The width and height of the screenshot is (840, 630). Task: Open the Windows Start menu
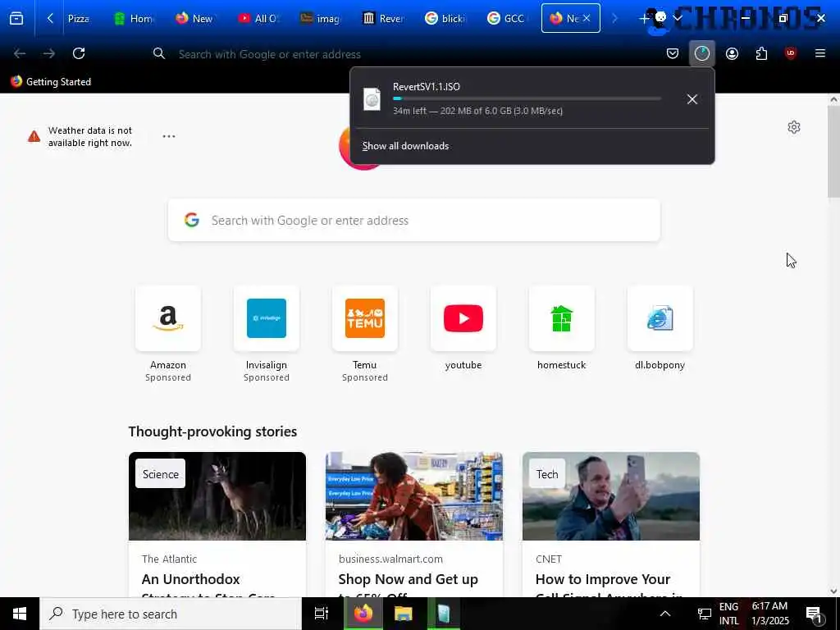[20, 614]
